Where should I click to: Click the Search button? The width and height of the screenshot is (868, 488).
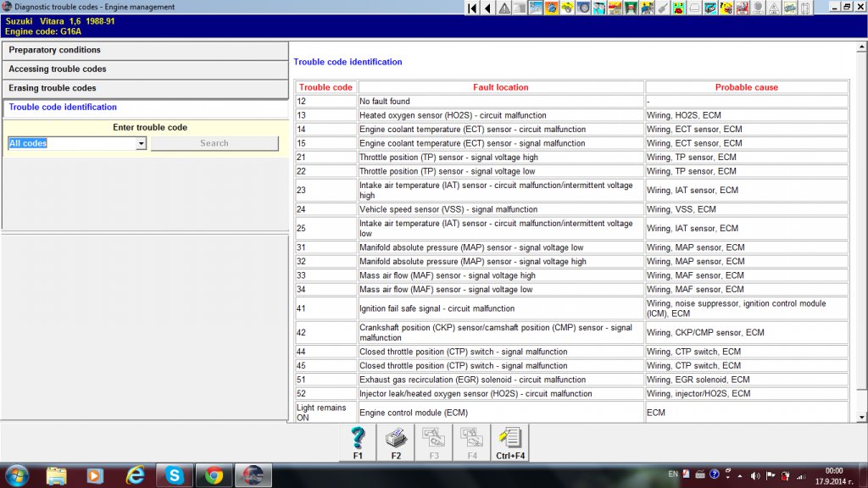coord(214,144)
